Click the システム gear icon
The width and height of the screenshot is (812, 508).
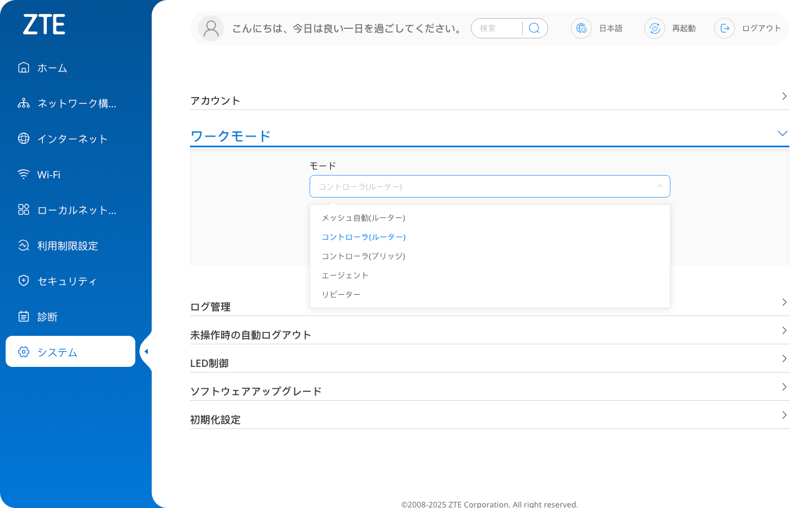[x=23, y=352]
